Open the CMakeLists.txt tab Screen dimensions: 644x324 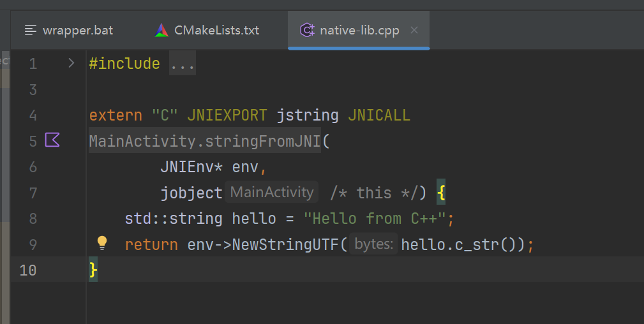207,31
